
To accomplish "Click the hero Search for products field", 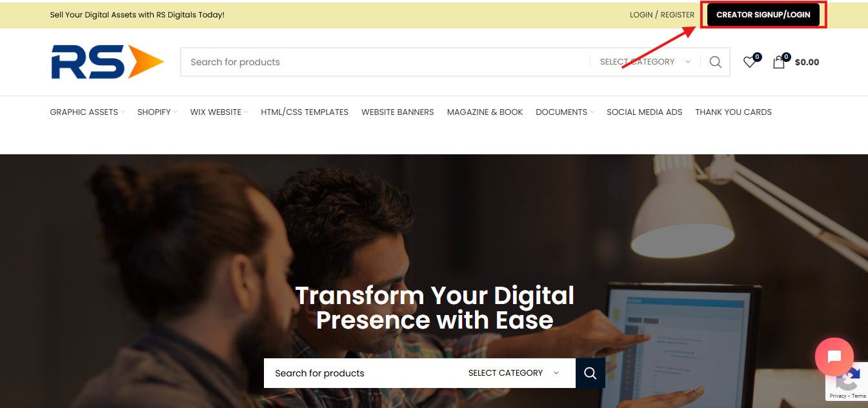I will pos(362,373).
